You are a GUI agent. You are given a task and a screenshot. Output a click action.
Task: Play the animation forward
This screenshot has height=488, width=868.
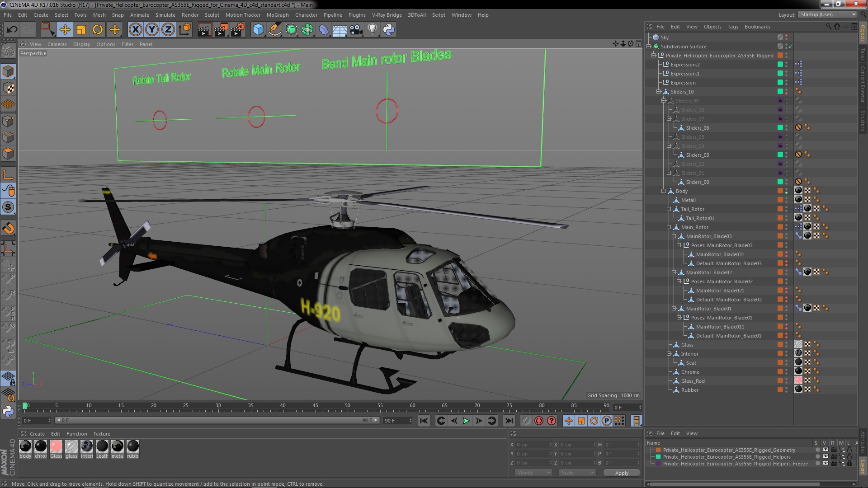point(466,421)
